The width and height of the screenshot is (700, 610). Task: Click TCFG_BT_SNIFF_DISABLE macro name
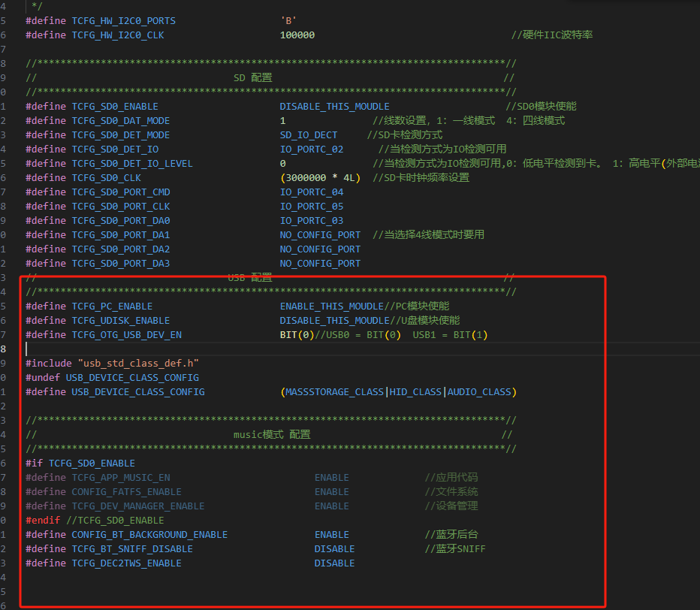click(x=133, y=550)
